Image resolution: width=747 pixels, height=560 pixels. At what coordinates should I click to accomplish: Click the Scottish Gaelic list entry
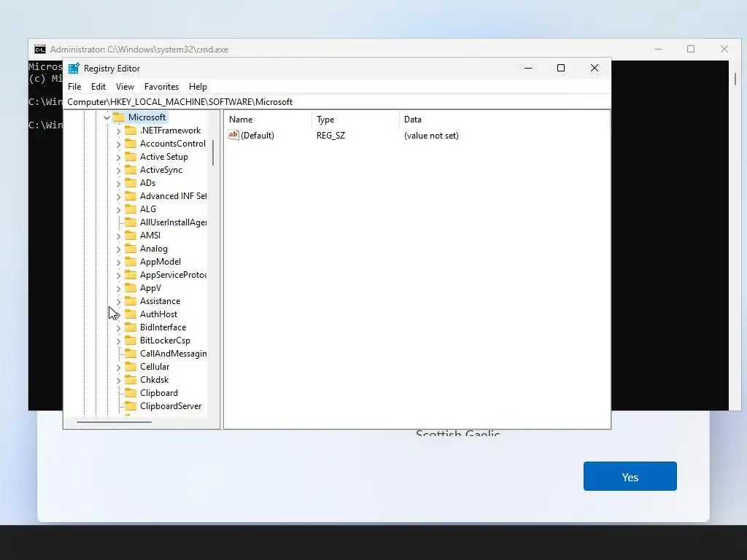click(x=458, y=434)
